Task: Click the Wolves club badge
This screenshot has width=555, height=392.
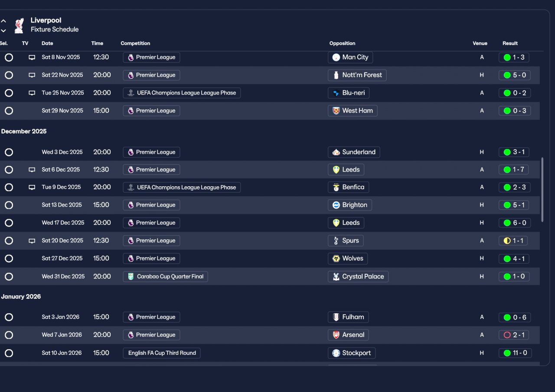Action: (336, 259)
